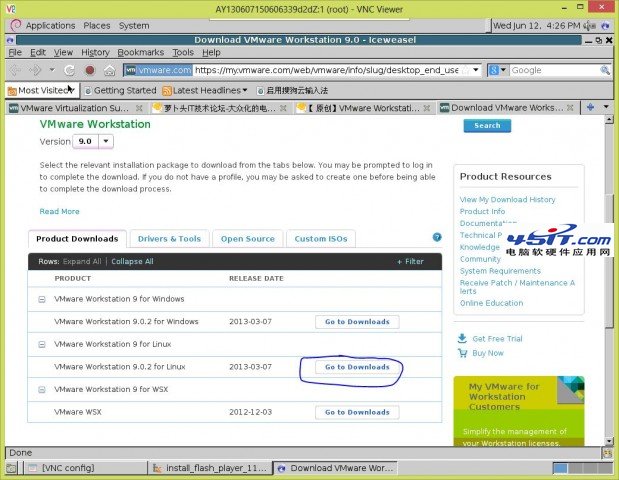
Task: Open the Online Education link
Action: 491,303
